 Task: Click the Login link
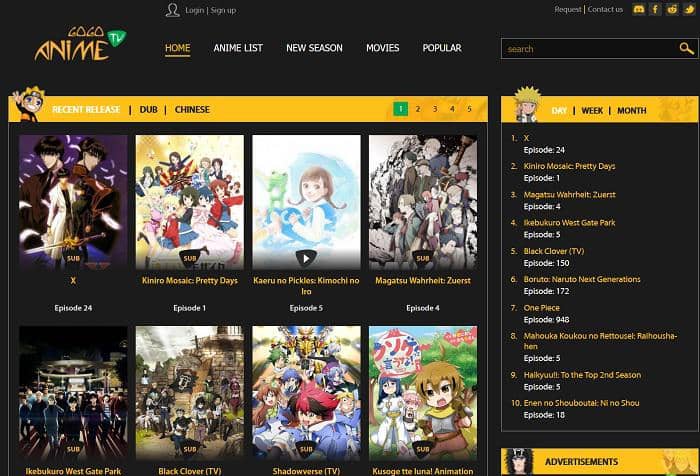(x=194, y=10)
